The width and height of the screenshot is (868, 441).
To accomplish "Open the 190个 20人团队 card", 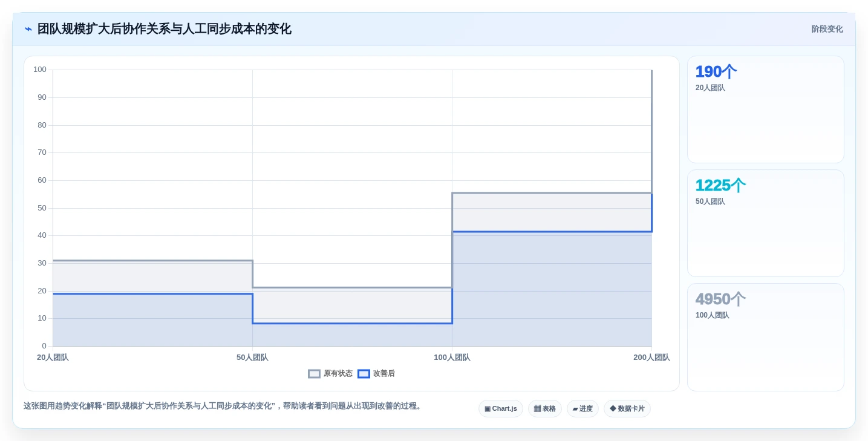I will click(766, 109).
